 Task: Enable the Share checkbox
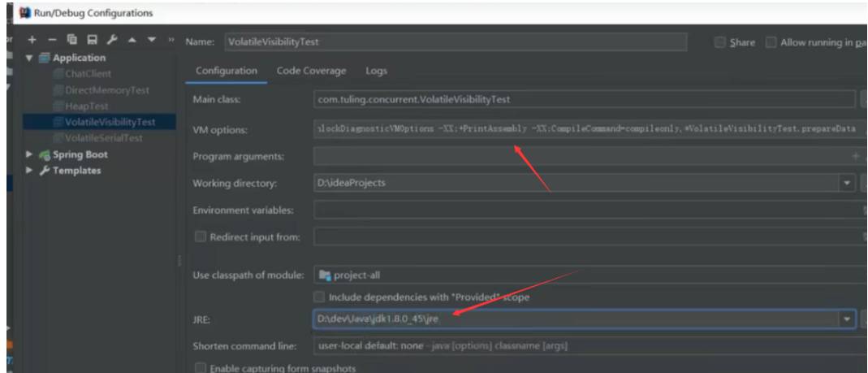(x=719, y=43)
